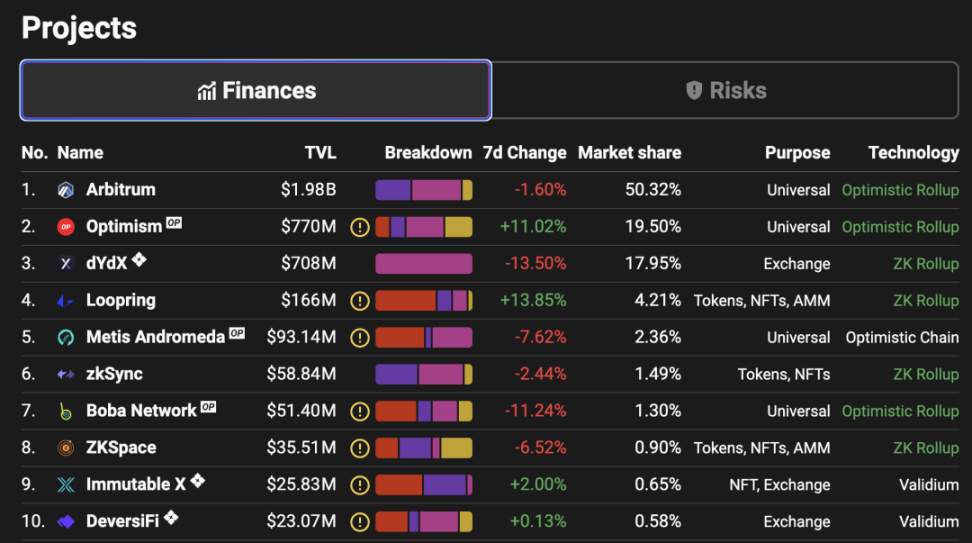Click the Boba Network logo icon
Screen dimensions: 972x543
66,411
